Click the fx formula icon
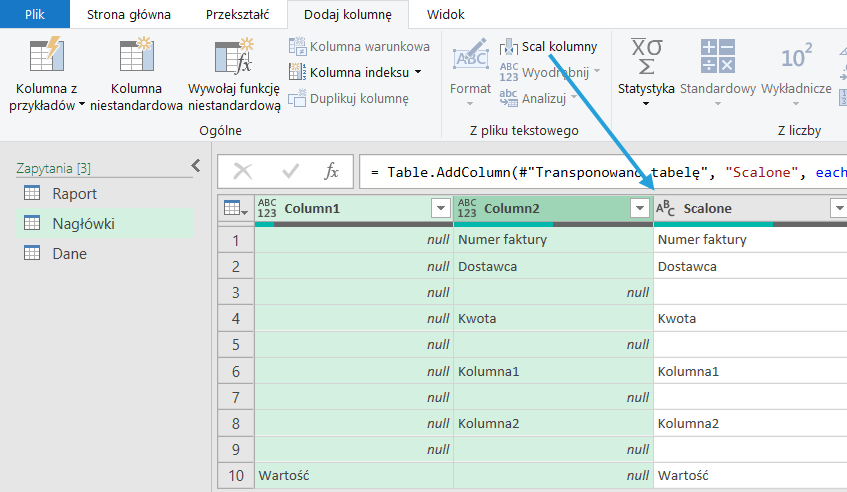 (x=332, y=172)
